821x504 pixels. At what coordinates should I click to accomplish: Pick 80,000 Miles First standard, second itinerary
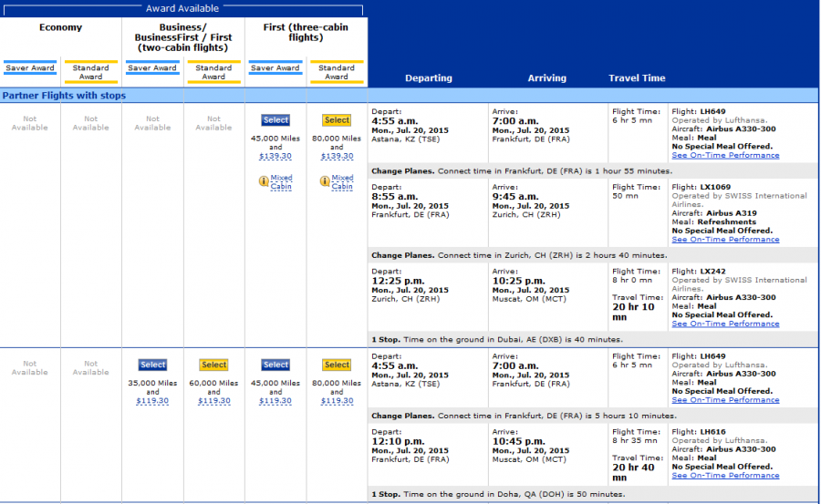337,365
